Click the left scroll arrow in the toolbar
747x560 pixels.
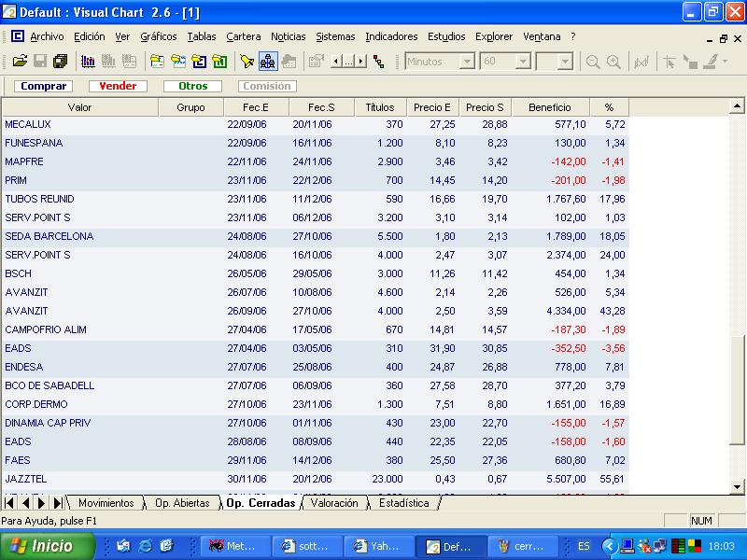click(336, 62)
